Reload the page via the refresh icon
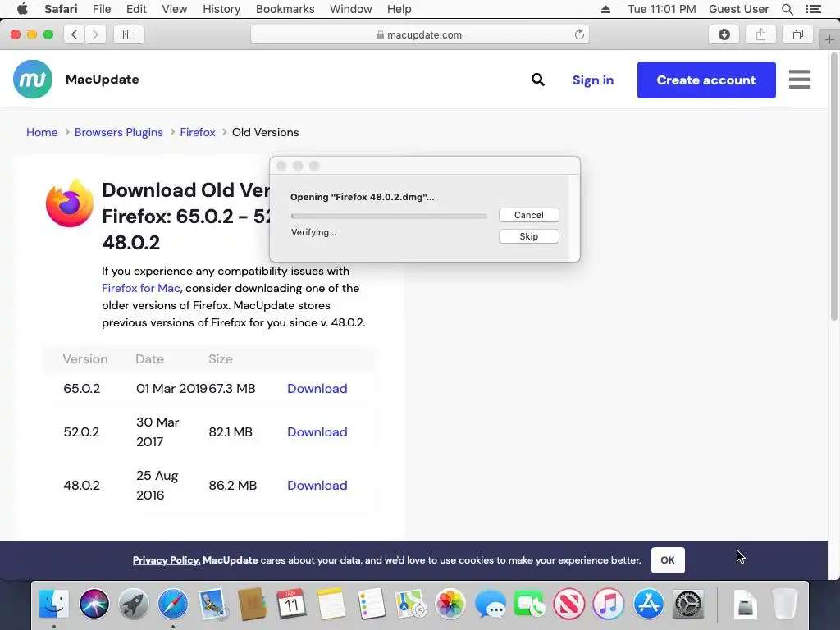Image resolution: width=840 pixels, height=630 pixels. pyautogui.click(x=579, y=34)
